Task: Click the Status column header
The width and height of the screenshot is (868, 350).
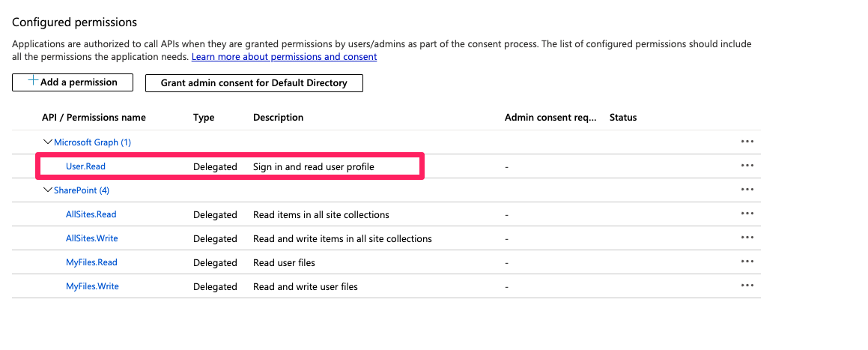Action: pos(623,118)
